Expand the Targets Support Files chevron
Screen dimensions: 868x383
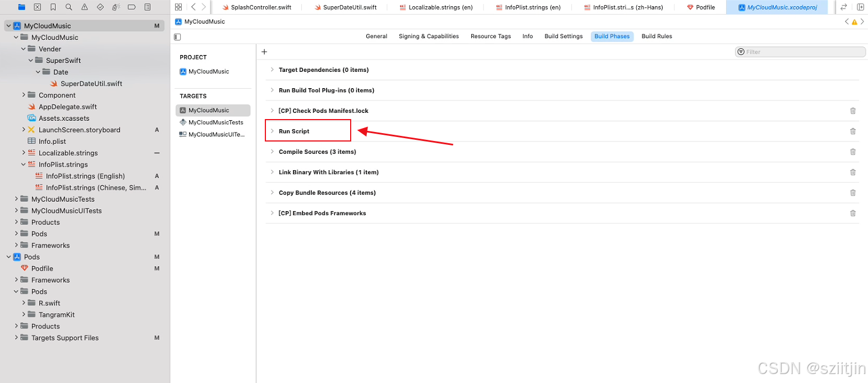pyautogui.click(x=16, y=338)
